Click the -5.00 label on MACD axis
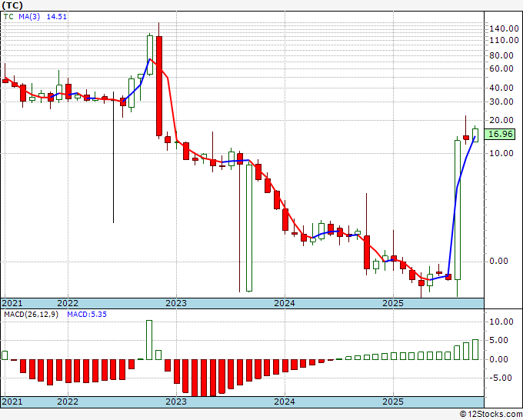 pos(501,378)
